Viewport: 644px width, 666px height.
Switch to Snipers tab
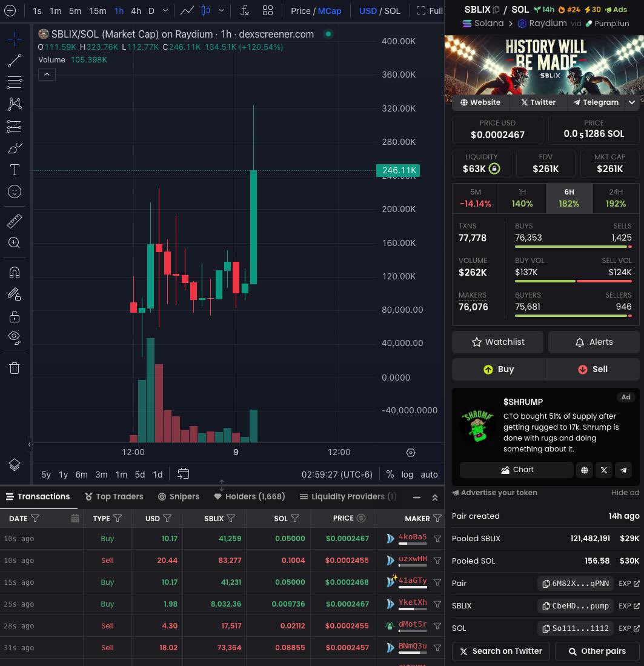pyautogui.click(x=178, y=496)
